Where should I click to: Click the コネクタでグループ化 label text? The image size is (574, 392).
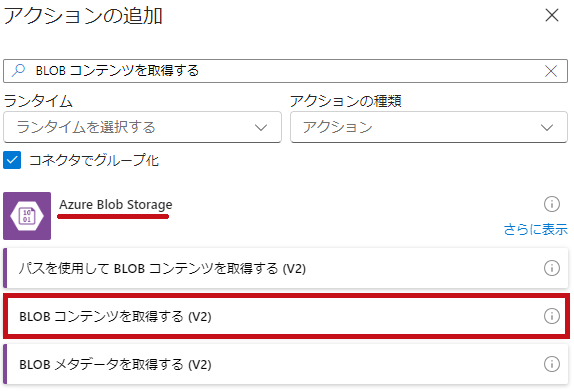(x=94, y=160)
